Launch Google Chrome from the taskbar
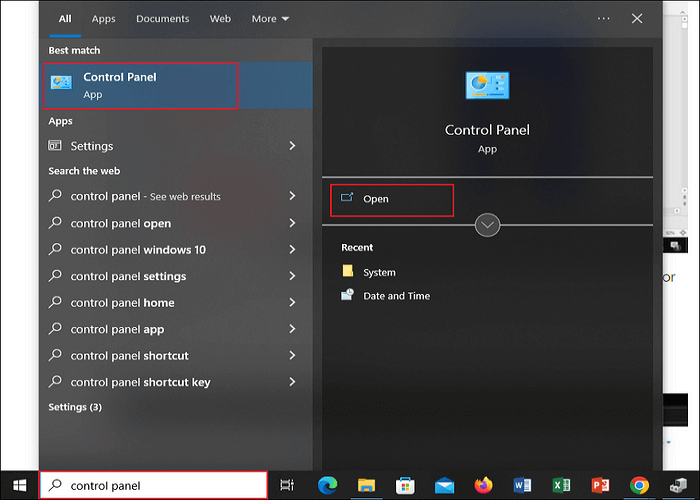 [x=639, y=485]
